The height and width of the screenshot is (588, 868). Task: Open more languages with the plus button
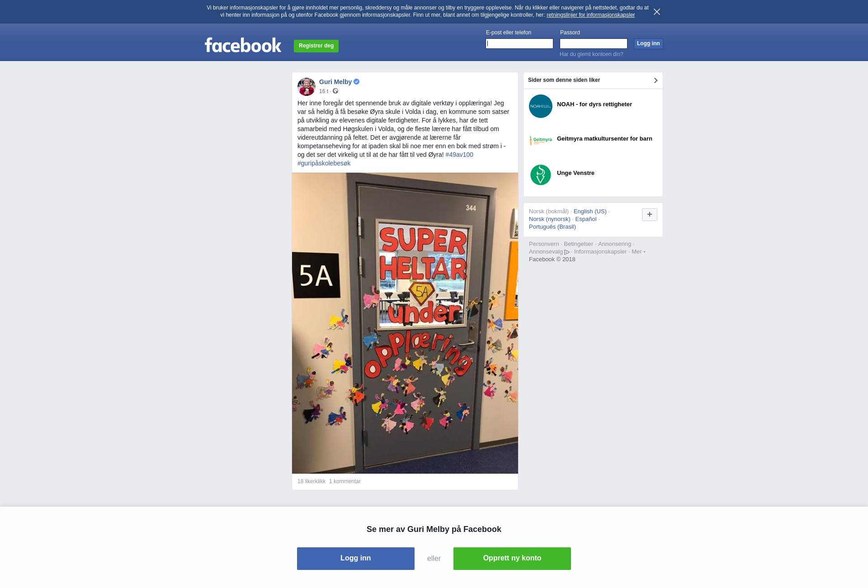pyautogui.click(x=650, y=215)
